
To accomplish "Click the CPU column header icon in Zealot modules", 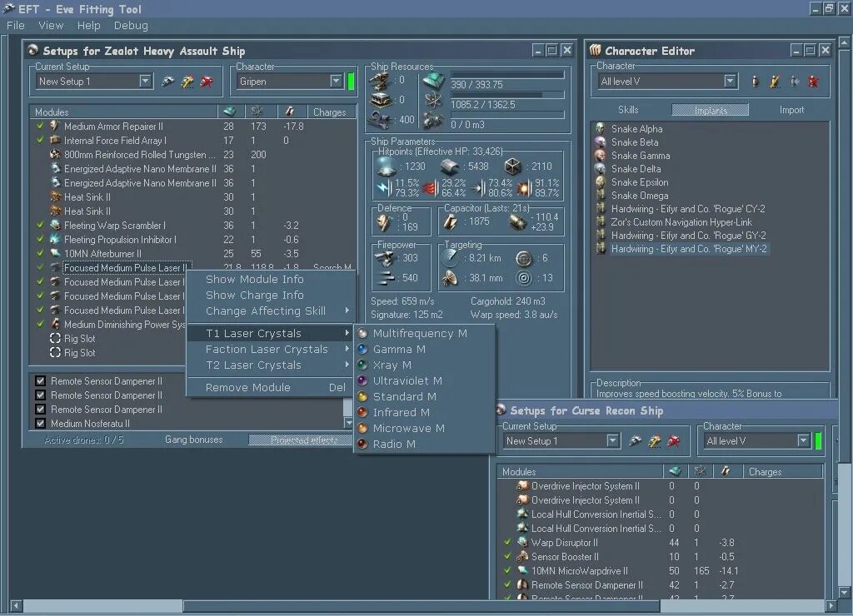I will (x=230, y=112).
